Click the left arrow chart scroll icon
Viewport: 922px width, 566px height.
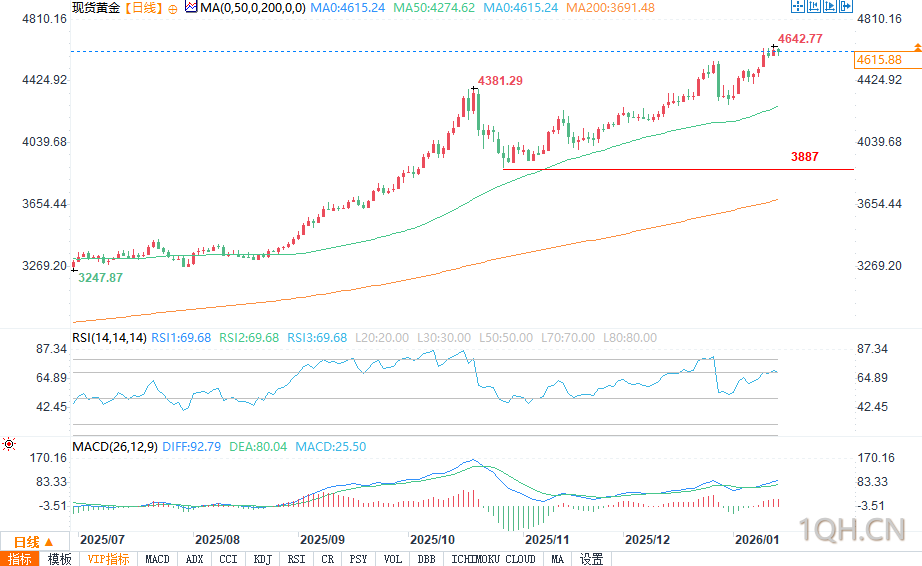tap(813, 7)
